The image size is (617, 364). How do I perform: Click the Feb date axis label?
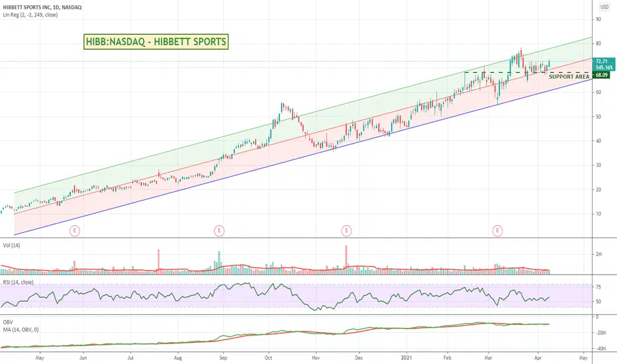coord(448,358)
